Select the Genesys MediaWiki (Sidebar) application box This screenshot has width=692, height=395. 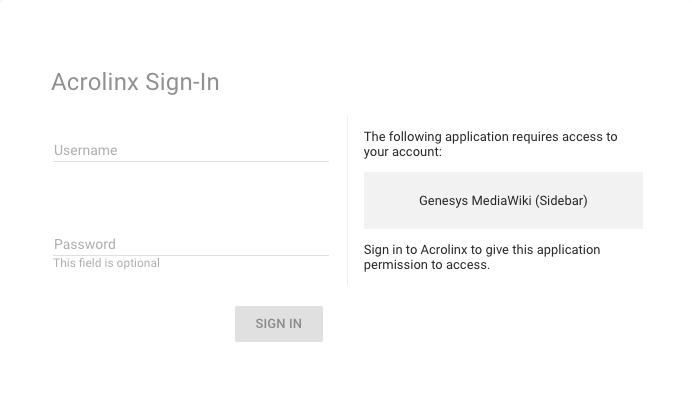point(503,201)
